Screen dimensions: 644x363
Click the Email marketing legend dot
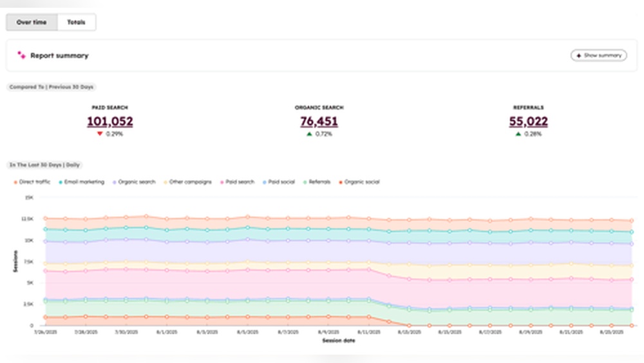point(61,182)
